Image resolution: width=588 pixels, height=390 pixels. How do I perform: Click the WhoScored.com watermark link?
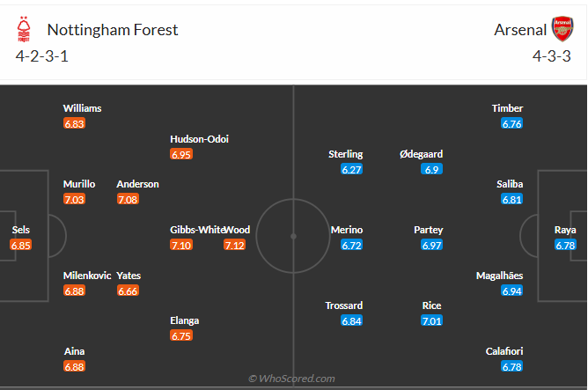293,379
